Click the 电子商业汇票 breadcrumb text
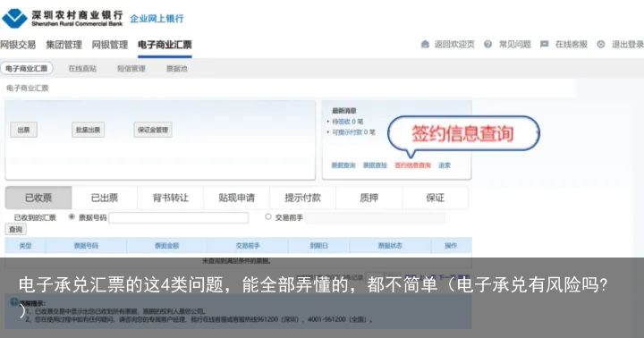This screenshot has width=644, height=338. point(28,88)
